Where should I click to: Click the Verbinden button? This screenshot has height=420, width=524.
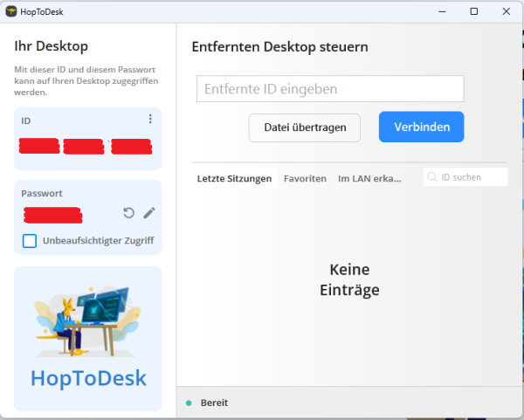422,127
